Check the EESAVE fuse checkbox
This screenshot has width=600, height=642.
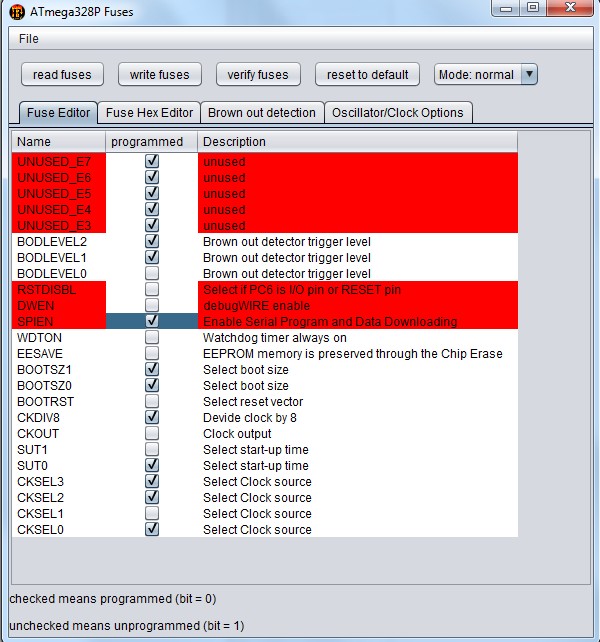click(x=152, y=353)
